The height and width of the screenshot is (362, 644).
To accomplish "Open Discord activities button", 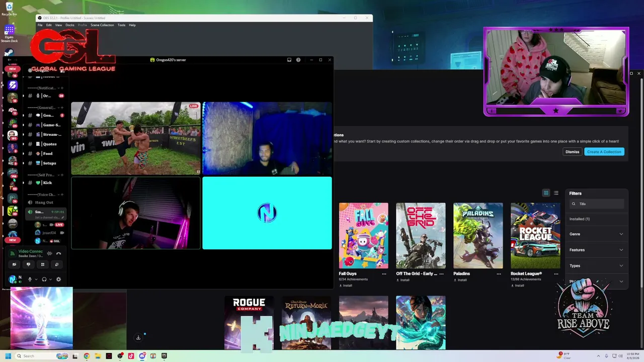I will pos(43,264).
